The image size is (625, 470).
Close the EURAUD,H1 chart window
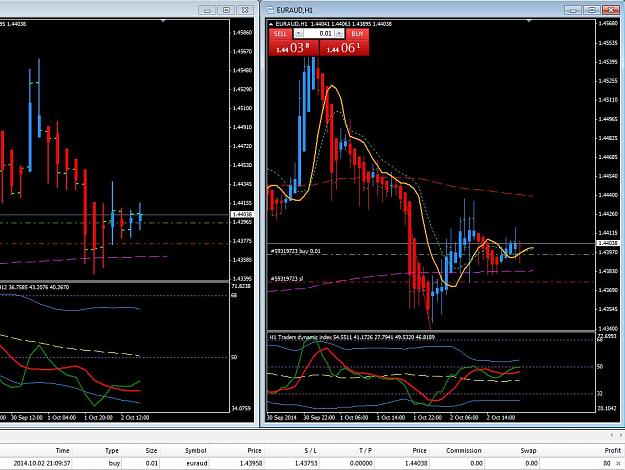click(x=611, y=10)
